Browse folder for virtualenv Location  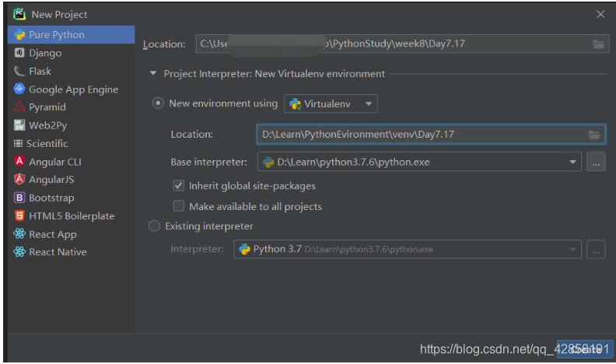pos(594,135)
